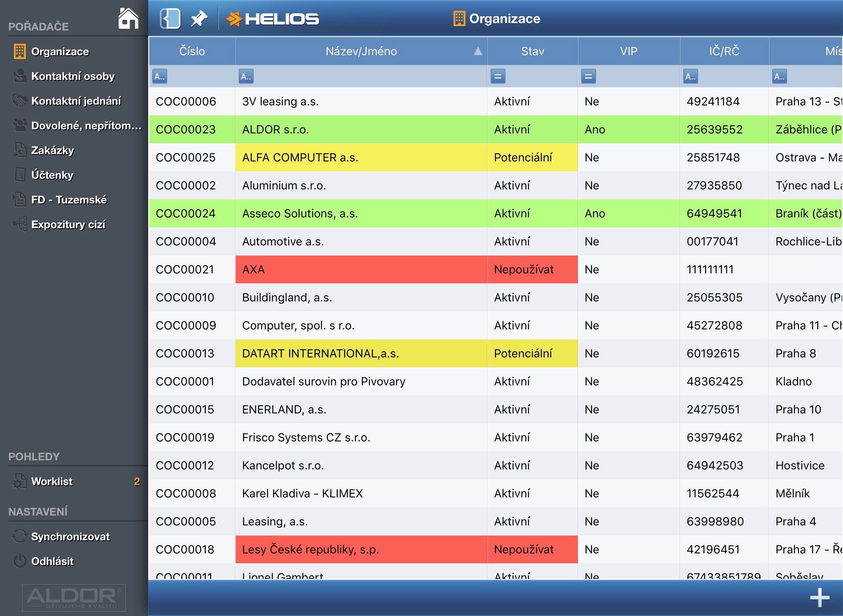Open Kontaktní jednání folder
Image resolution: width=843 pixels, height=616 pixels.
point(74,101)
